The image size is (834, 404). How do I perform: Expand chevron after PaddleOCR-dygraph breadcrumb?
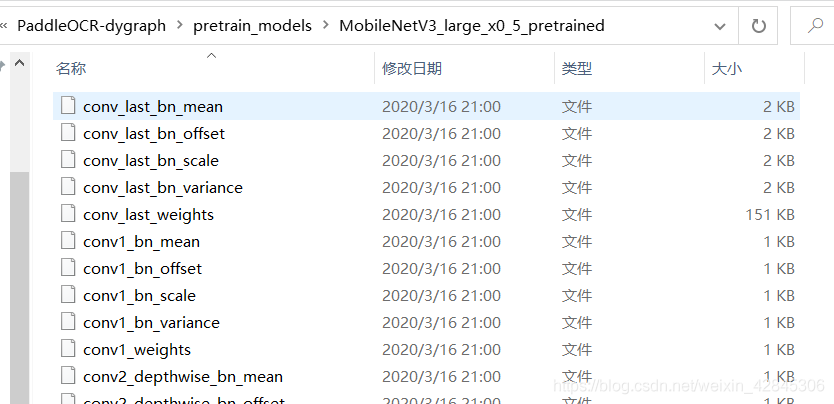pyautogui.click(x=179, y=26)
